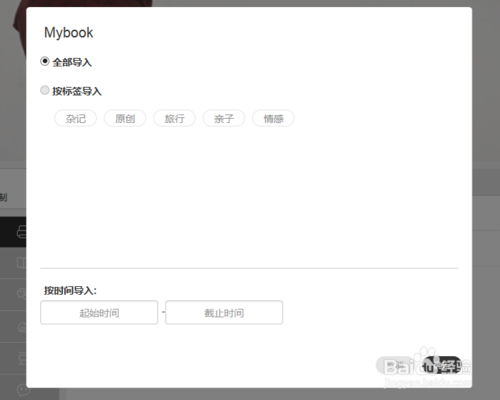Choose the 杂记 tag
Viewport: 500px width, 400px height.
(x=76, y=118)
